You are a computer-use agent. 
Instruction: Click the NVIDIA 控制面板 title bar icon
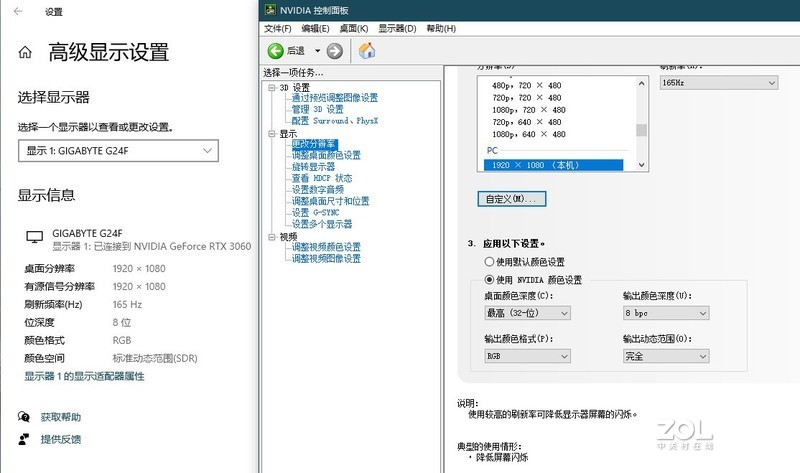click(x=270, y=10)
